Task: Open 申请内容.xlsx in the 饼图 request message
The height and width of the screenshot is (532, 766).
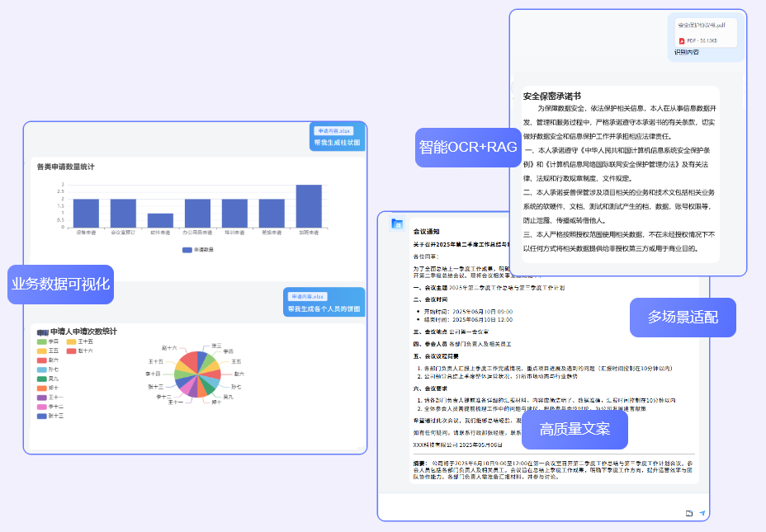Action: point(307,297)
